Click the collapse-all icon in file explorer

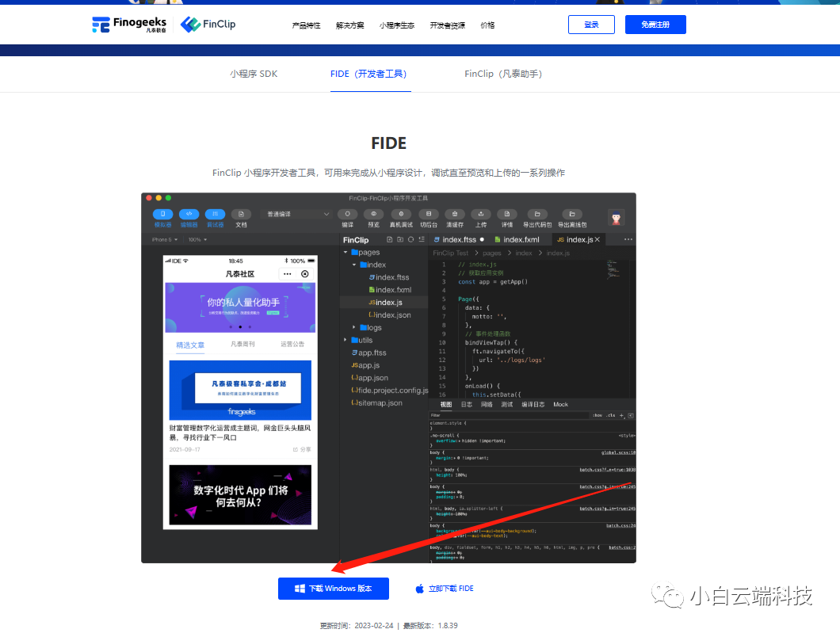[x=422, y=239]
